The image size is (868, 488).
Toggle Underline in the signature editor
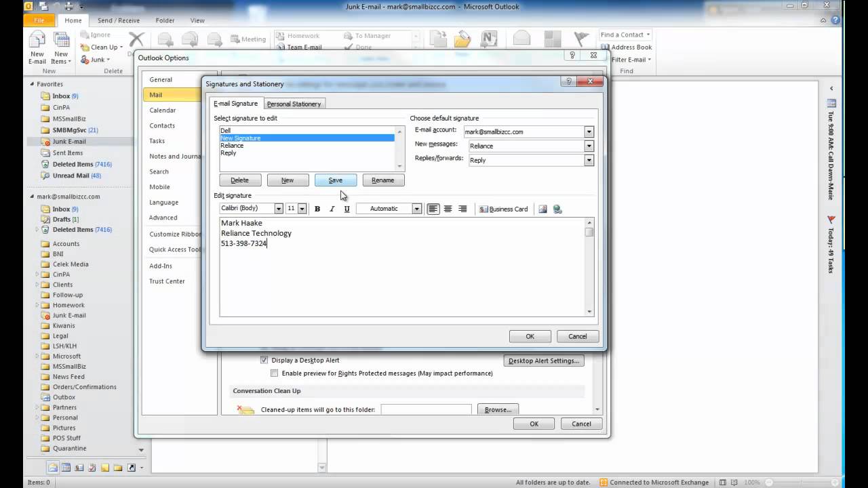coord(347,209)
